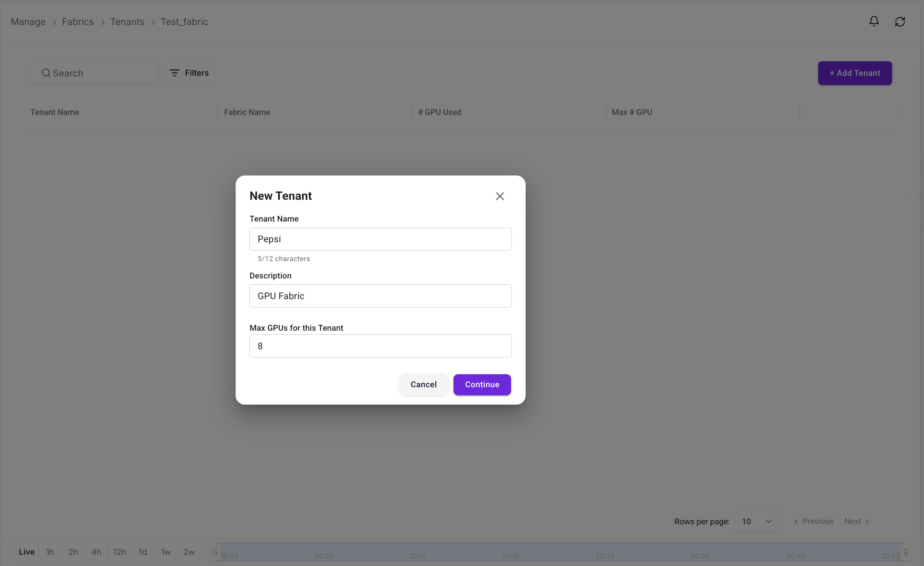Navigate to the Tenants breadcrumb
Image resolution: width=924 pixels, height=566 pixels.
(x=127, y=22)
